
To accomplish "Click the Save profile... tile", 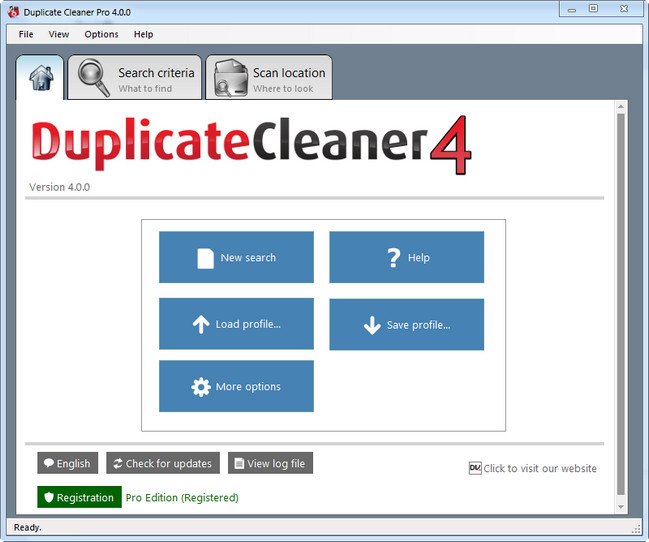I will (406, 325).
